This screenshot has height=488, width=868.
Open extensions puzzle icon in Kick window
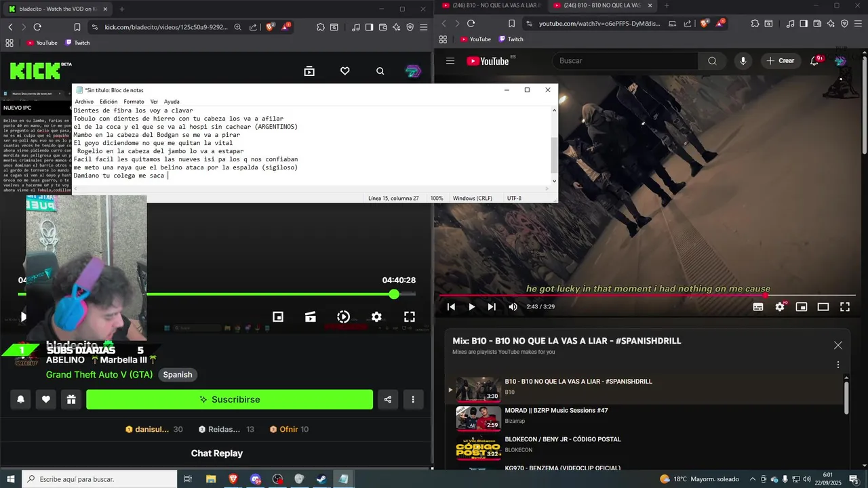coord(321,27)
